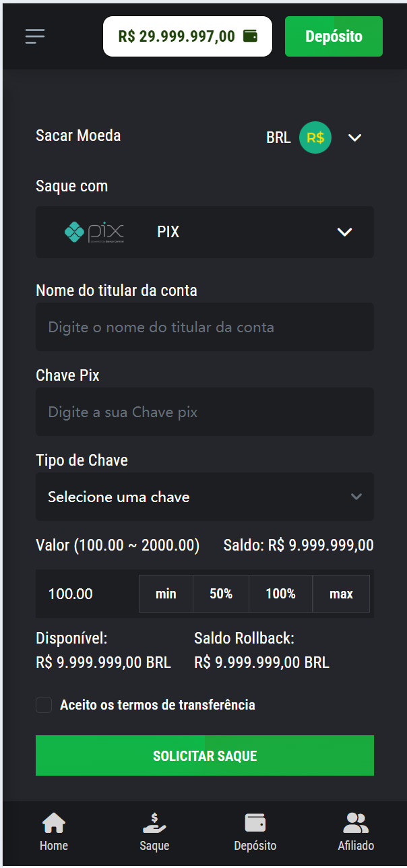Click the wallet icon beside balance
This screenshot has height=868, width=407.
pyautogui.click(x=250, y=36)
